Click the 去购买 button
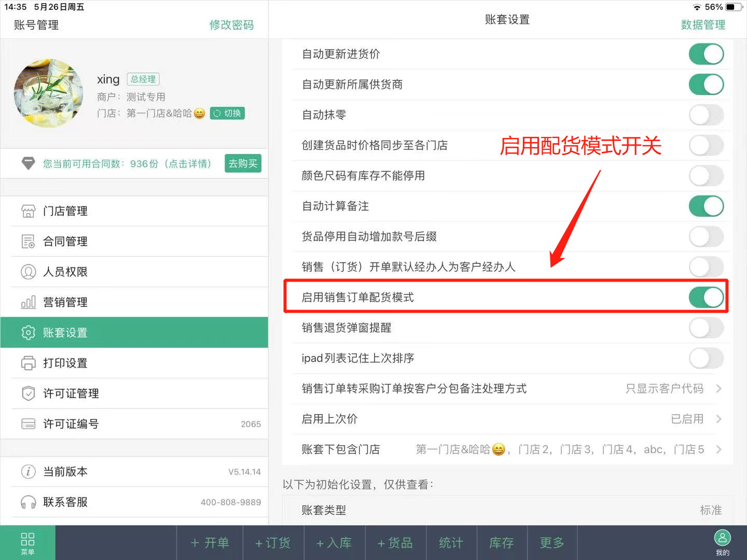This screenshot has height=560, width=747. point(243,163)
